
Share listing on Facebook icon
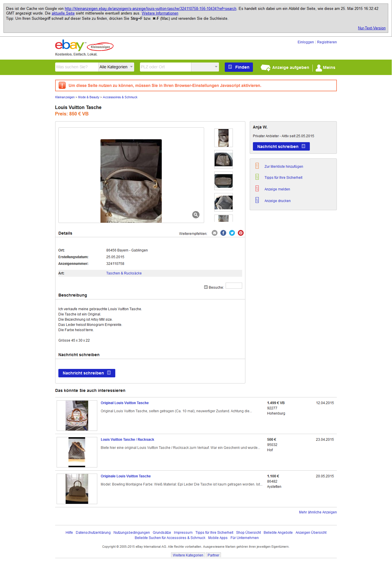(x=223, y=233)
